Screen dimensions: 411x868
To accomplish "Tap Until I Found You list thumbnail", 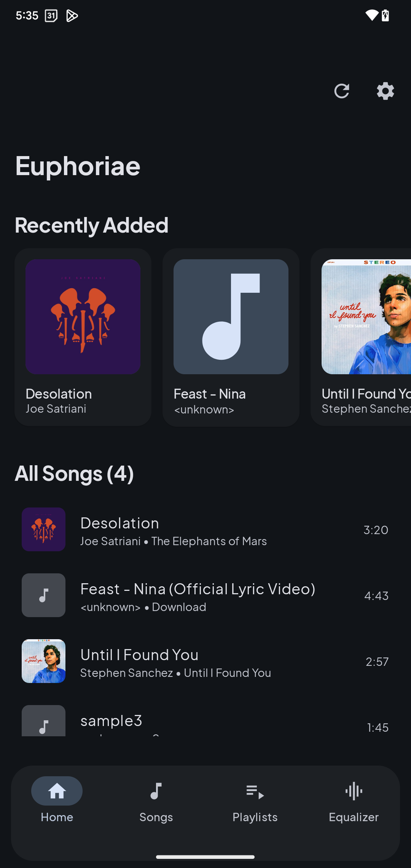I will point(43,661).
